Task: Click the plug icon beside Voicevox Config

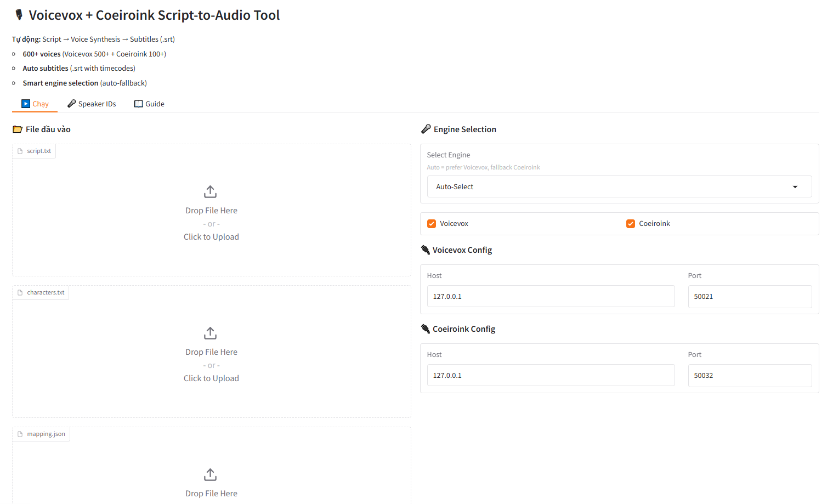Action: pos(425,250)
